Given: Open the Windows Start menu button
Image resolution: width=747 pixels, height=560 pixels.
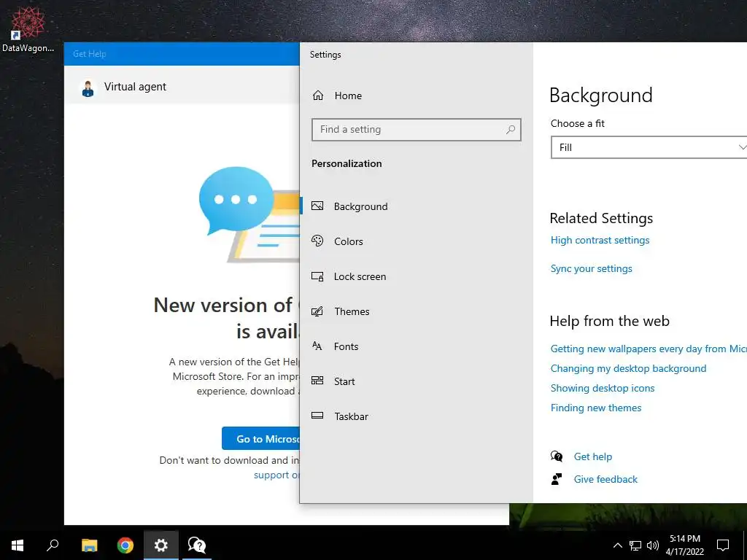Looking at the screenshot, I should (x=18, y=545).
